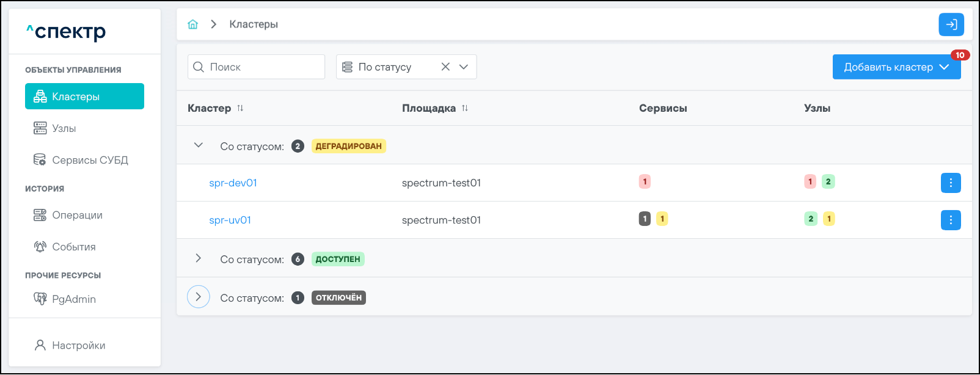The image size is (980, 375).
Task: Expand the ДОСТУПЕН status group
Action: (198, 258)
